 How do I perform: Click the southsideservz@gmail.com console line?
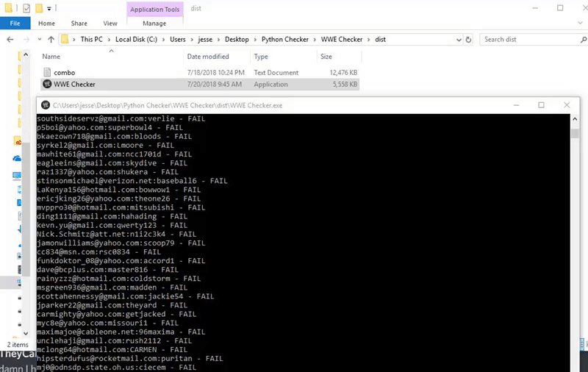121,118
